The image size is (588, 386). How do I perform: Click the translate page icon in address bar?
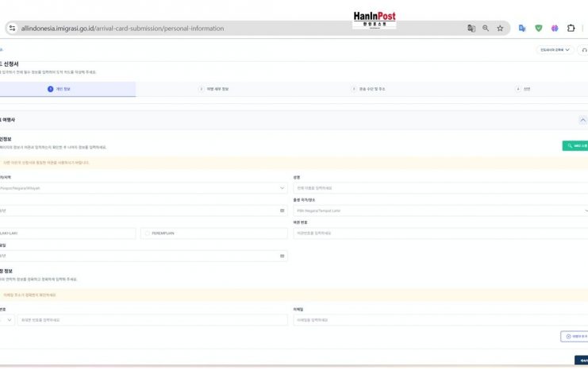pos(471,28)
